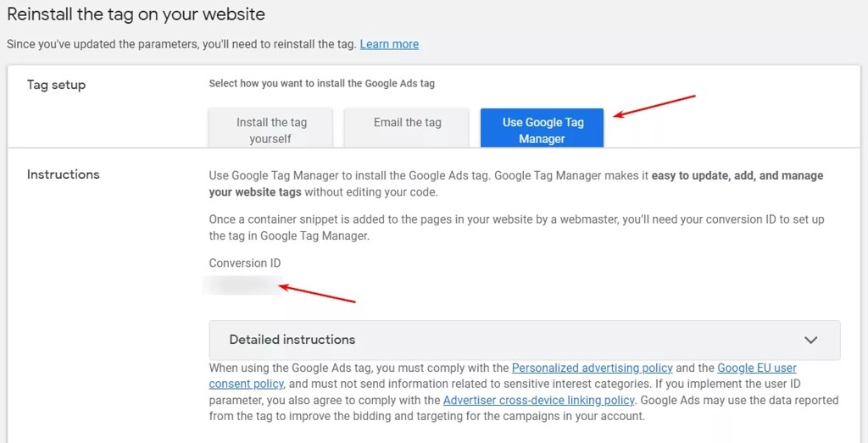Click the Detailed instructions panel title
This screenshot has width=868, height=443.
coord(292,340)
